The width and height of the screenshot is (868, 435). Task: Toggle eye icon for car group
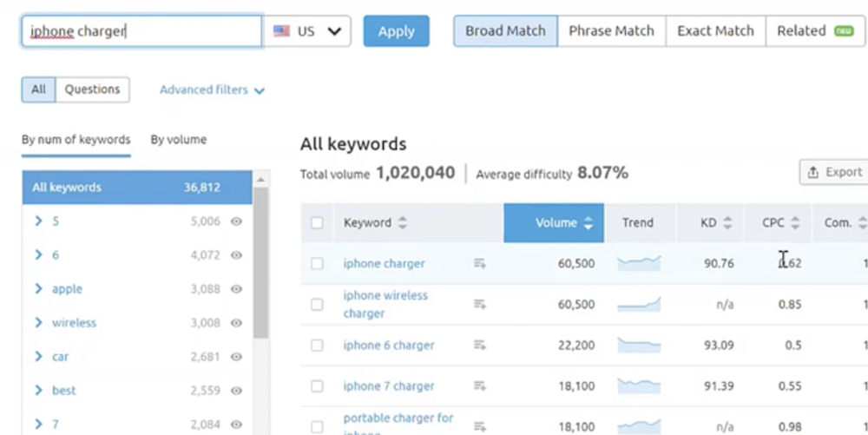[236, 357]
